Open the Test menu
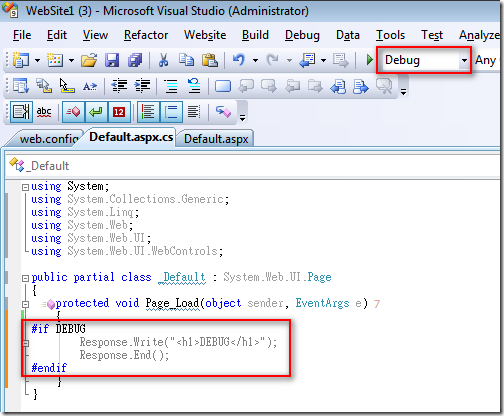 tap(432, 35)
